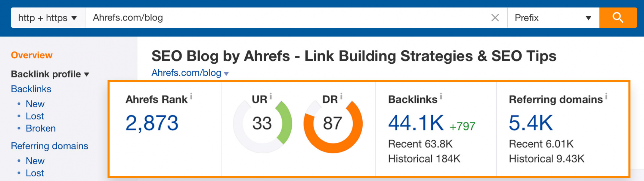Click the orange search magnifier button

tap(618, 17)
